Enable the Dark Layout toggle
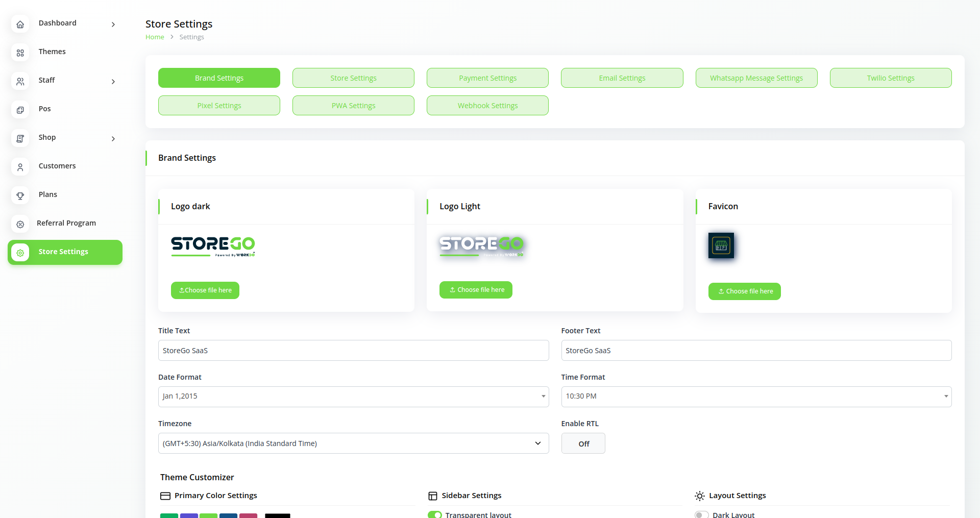This screenshot has width=980, height=518. pyautogui.click(x=702, y=514)
